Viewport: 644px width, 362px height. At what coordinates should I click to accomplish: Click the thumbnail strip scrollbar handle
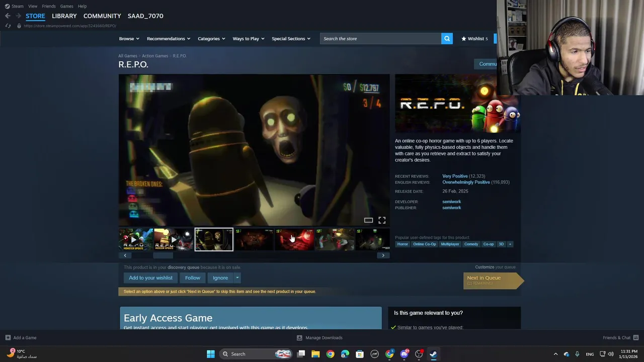coord(163,255)
